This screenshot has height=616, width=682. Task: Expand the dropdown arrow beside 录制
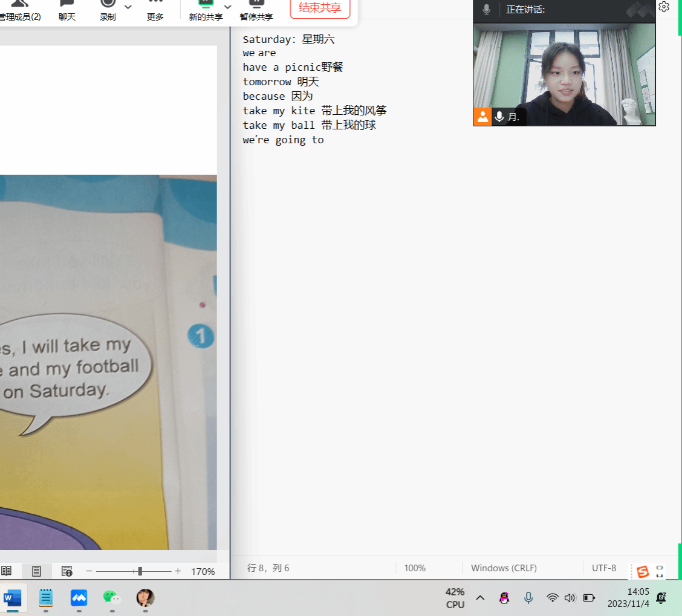click(128, 7)
